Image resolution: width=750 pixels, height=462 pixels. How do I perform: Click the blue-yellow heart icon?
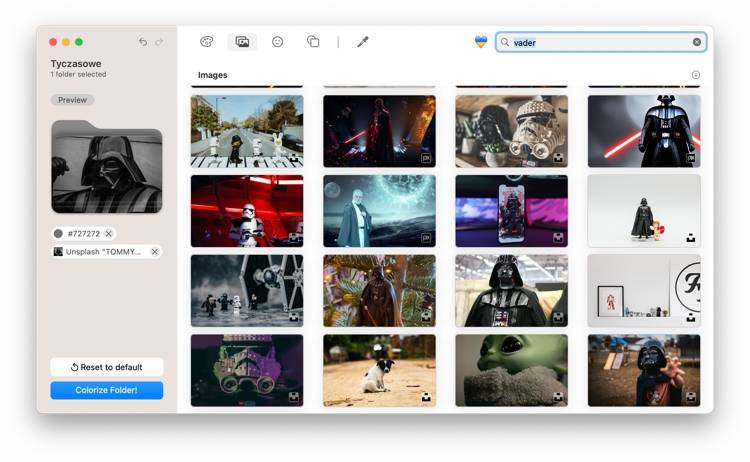coord(481,42)
